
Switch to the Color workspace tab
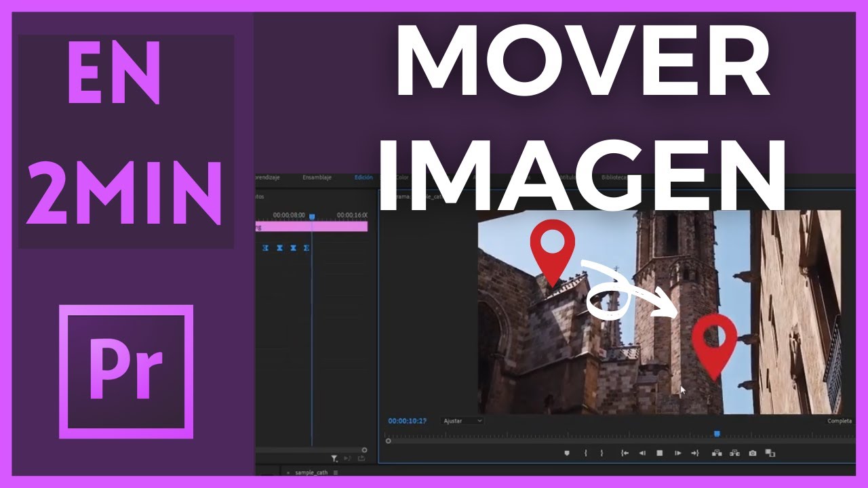pos(402,178)
